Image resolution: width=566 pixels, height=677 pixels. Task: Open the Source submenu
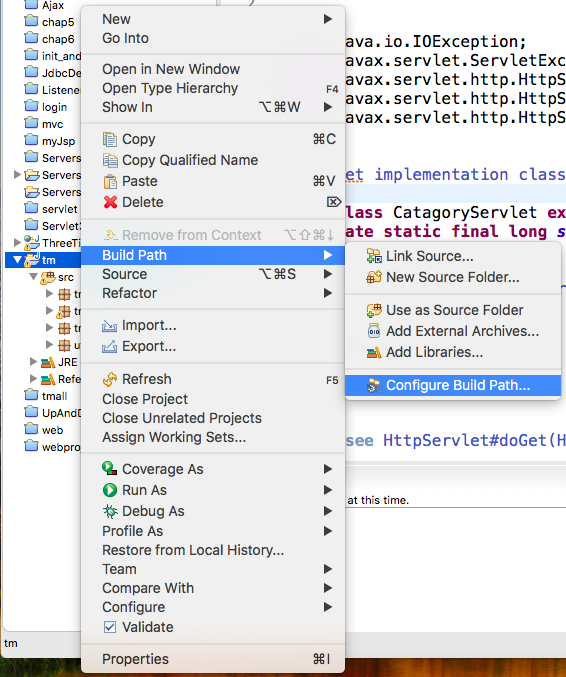coord(213,274)
